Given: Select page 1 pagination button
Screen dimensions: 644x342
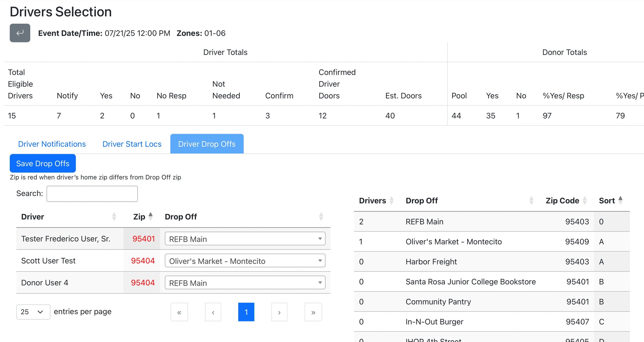Looking at the screenshot, I should click(x=246, y=312).
